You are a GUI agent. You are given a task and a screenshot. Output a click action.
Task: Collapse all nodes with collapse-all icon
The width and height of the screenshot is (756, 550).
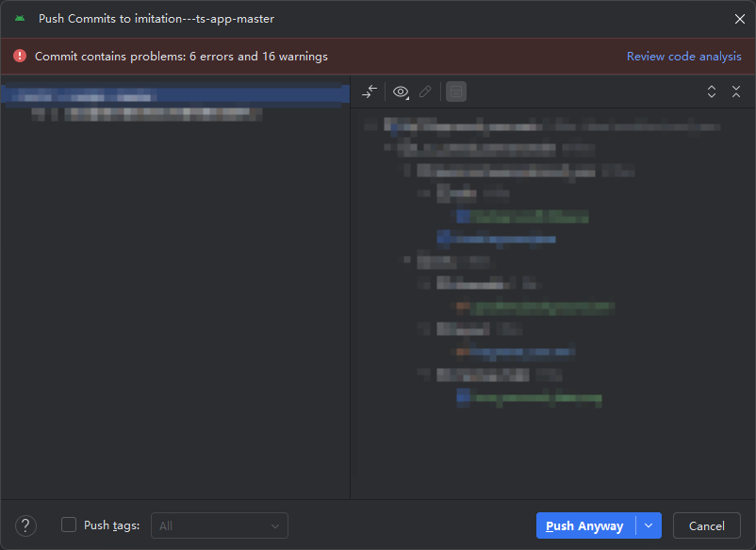click(736, 92)
